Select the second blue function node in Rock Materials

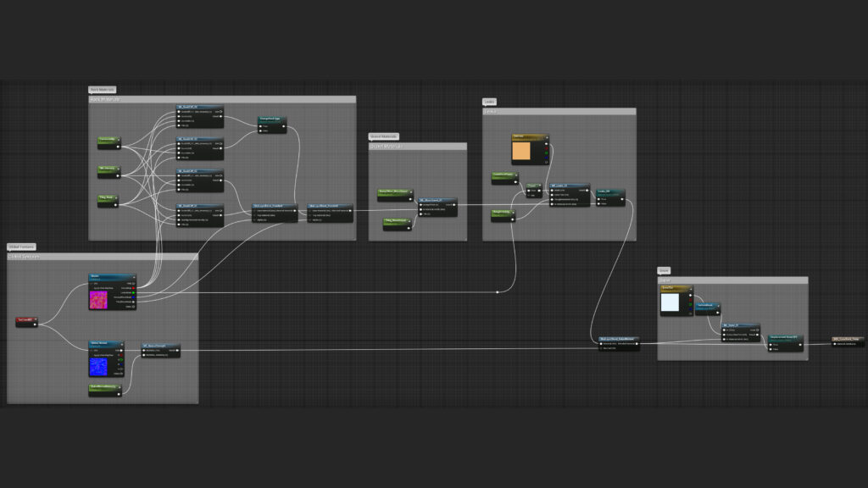[200, 148]
